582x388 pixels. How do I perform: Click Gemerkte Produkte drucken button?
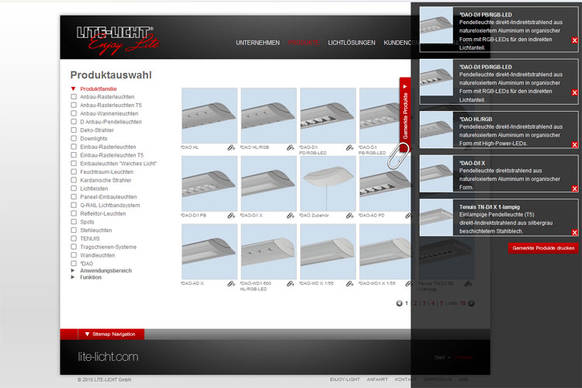(543, 248)
